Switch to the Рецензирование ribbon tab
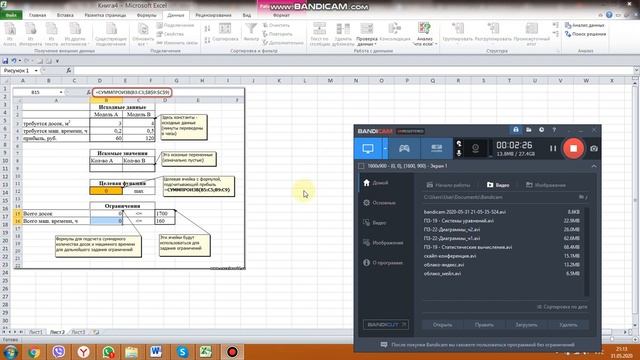This screenshot has height=360, width=640. [x=213, y=15]
